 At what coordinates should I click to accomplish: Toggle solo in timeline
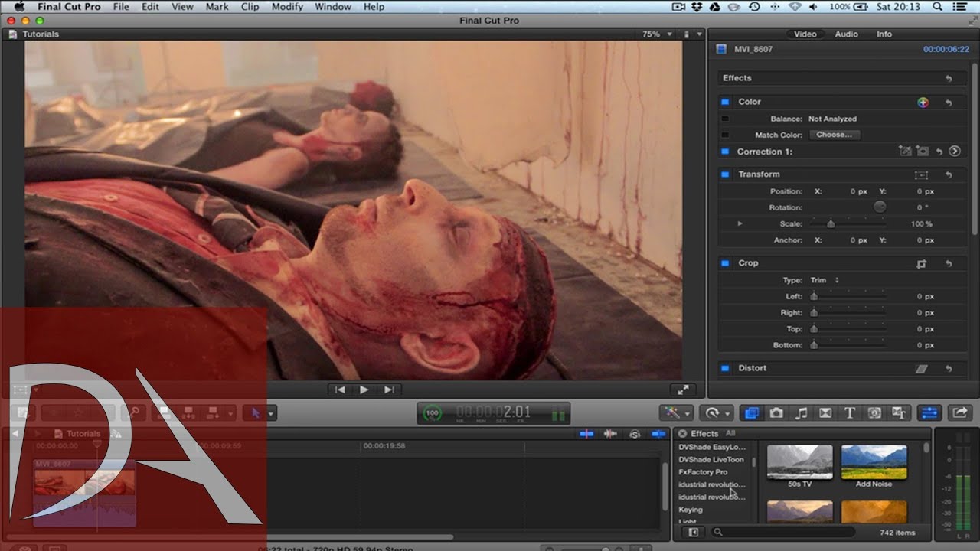(x=635, y=434)
